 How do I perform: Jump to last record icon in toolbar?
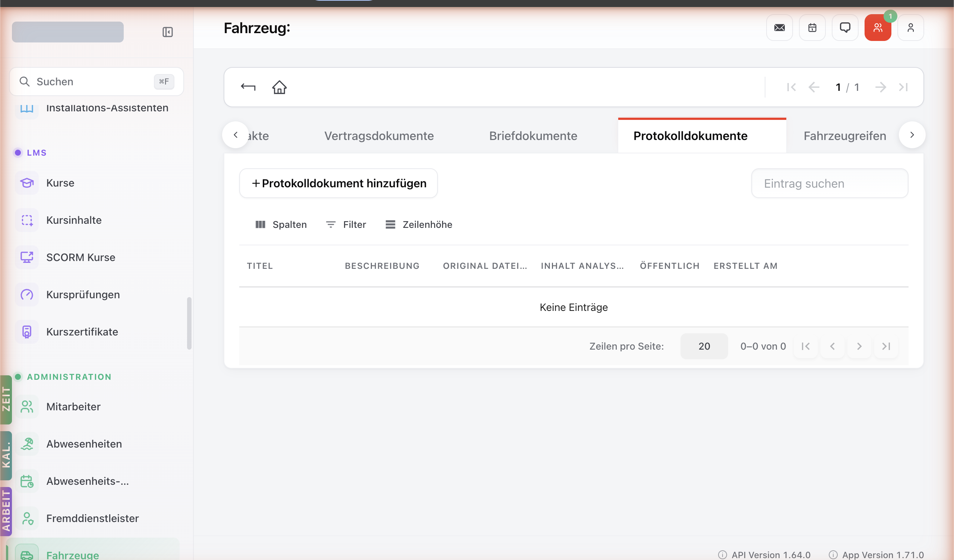tap(903, 87)
